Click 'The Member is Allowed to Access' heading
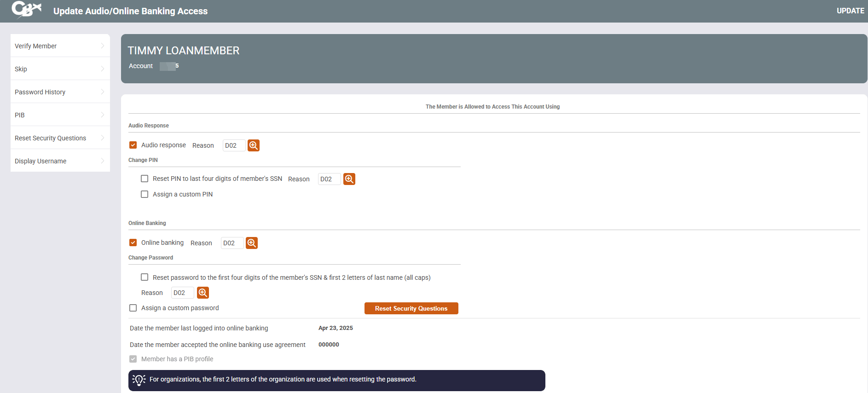 coord(492,107)
